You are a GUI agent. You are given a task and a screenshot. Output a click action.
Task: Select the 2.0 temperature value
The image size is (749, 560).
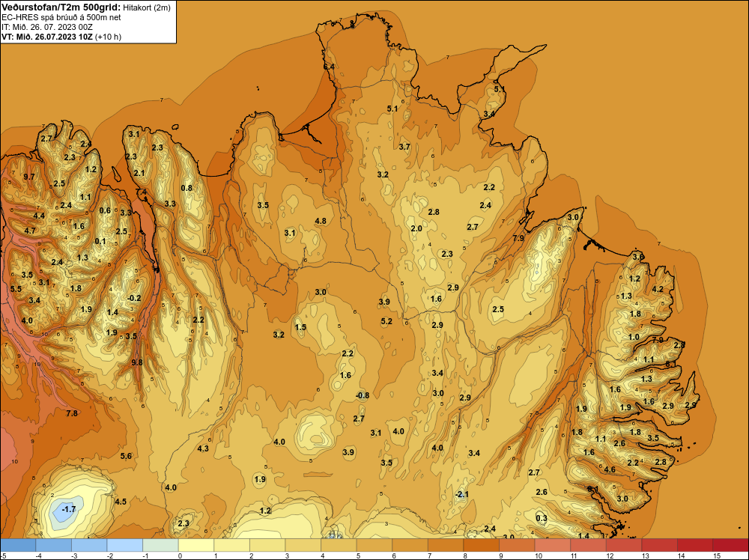click(416, 228)
